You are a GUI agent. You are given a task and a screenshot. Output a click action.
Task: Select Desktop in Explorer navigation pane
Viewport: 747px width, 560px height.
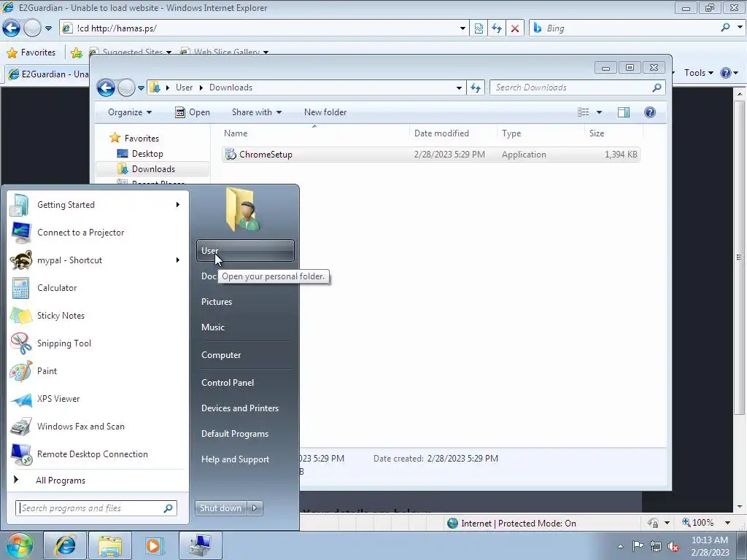coord(147,154)
